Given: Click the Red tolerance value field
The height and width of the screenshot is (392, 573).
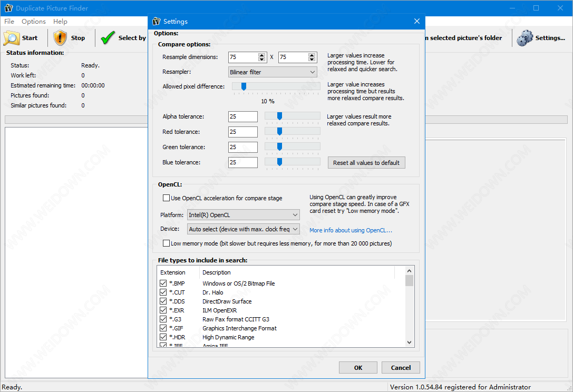Looking at the screenshot, I should [243, 132].
